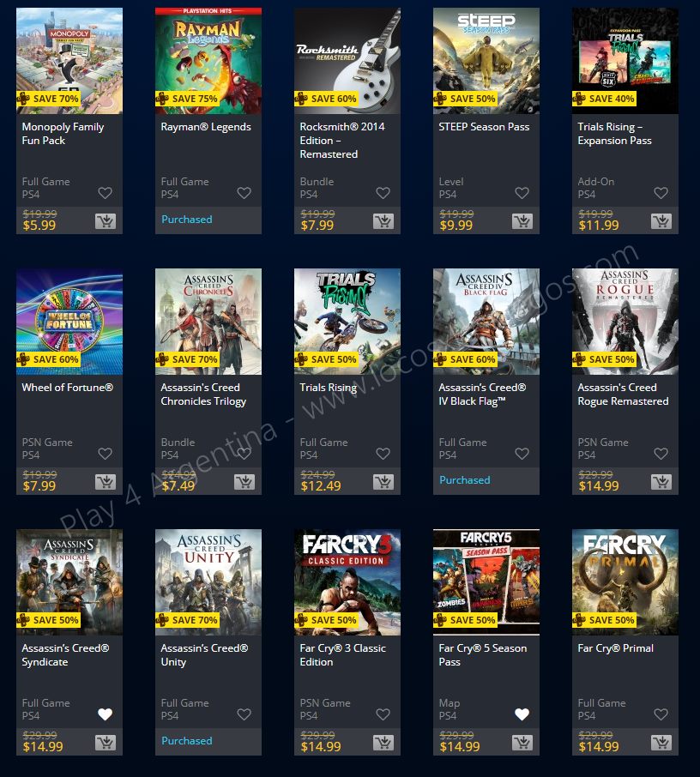700x777 pixels.
Task: Click Purchased label under Assassin's Creed Unity
Action: point(187,741)
